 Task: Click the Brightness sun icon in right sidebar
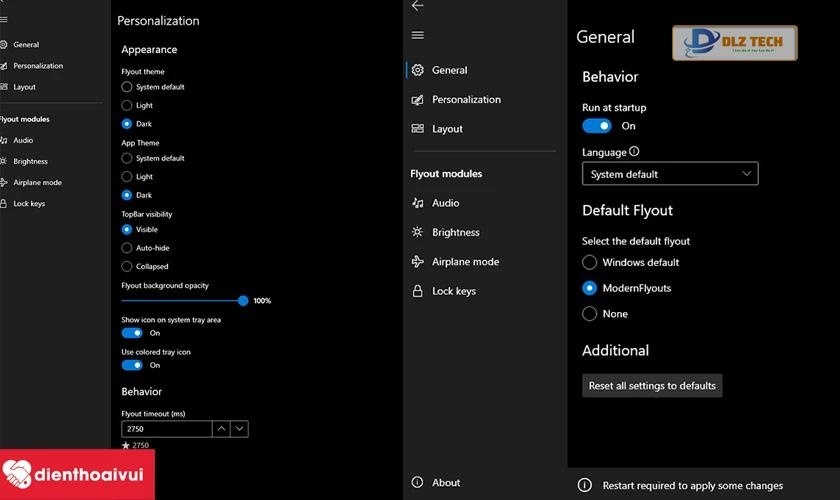click(x=418, y=232)
